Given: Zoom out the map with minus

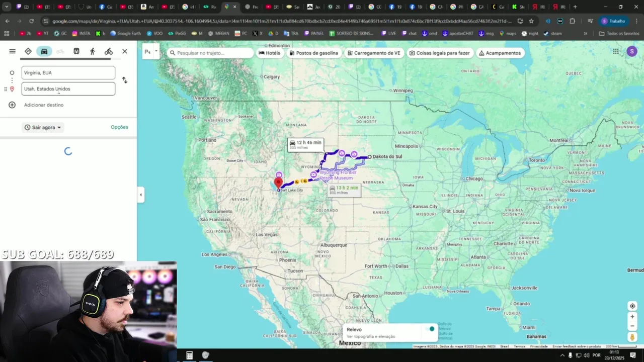Looking at the screenshot, I should [632, 326].
